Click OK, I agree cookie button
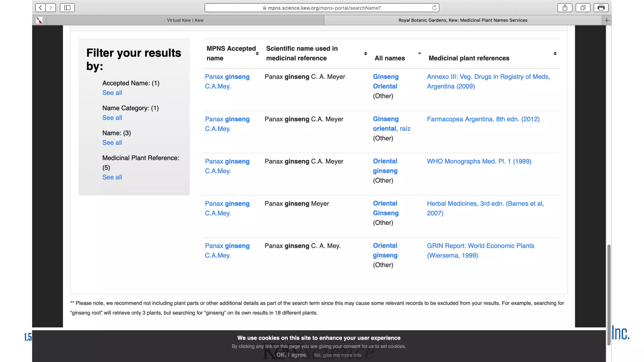Viewport: 644px width, 362px height. point(291,355)
